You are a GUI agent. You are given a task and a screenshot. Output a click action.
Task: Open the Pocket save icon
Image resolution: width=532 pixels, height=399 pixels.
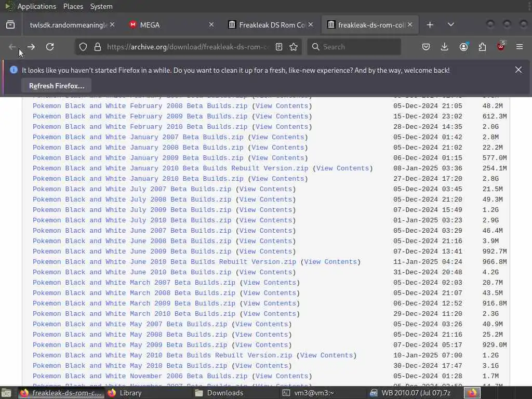(426, 47)
